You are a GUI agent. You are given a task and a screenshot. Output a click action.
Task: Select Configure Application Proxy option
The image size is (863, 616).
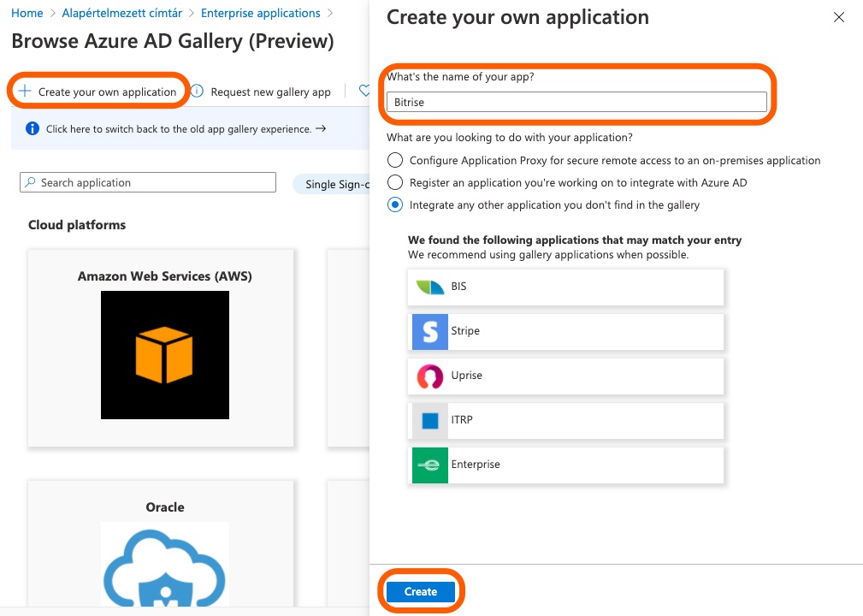click(393, 160)
